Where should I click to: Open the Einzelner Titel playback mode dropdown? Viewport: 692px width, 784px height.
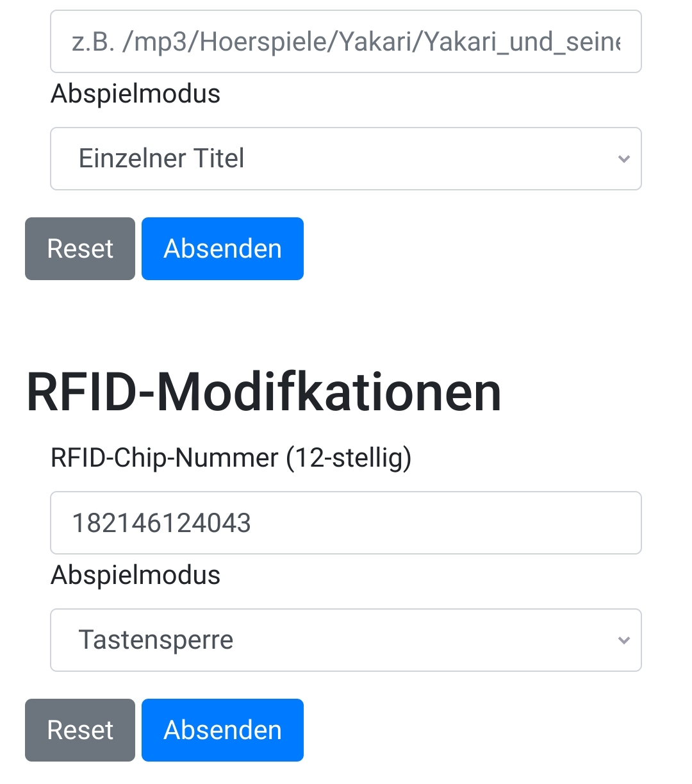[x=346, y=158]
